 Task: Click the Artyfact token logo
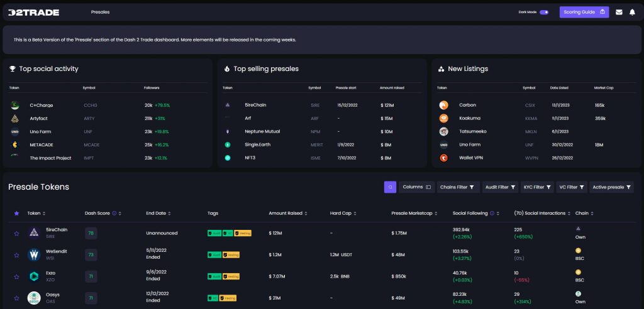pyautogui.click(x=15, y=119)
